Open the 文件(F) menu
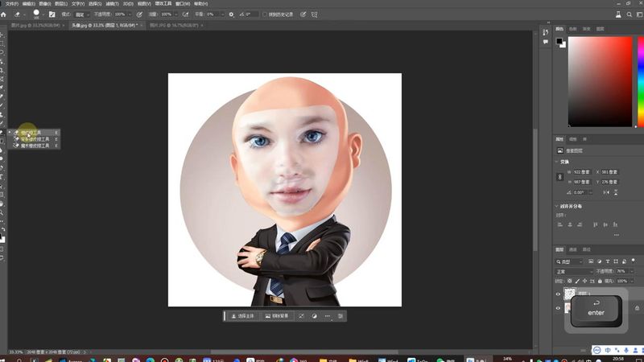The height and width of the screenshot is (362, 644). point(11,4)
